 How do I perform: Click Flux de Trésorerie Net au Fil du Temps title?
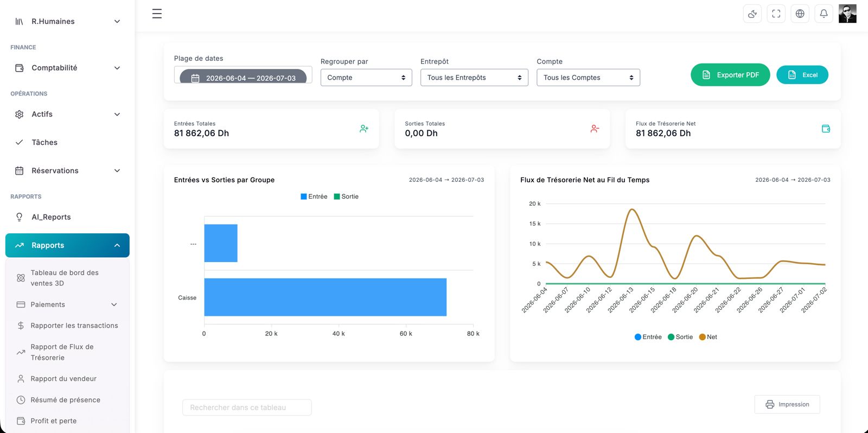585,180
